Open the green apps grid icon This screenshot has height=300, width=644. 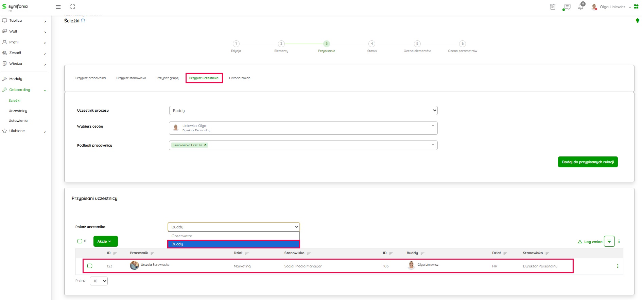point(636,7)
